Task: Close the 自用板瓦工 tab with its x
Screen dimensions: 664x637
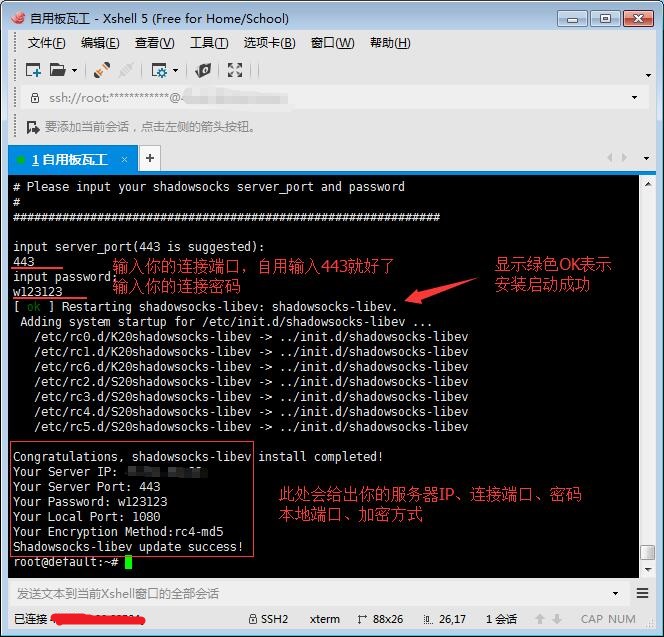Action: [124, 159]
